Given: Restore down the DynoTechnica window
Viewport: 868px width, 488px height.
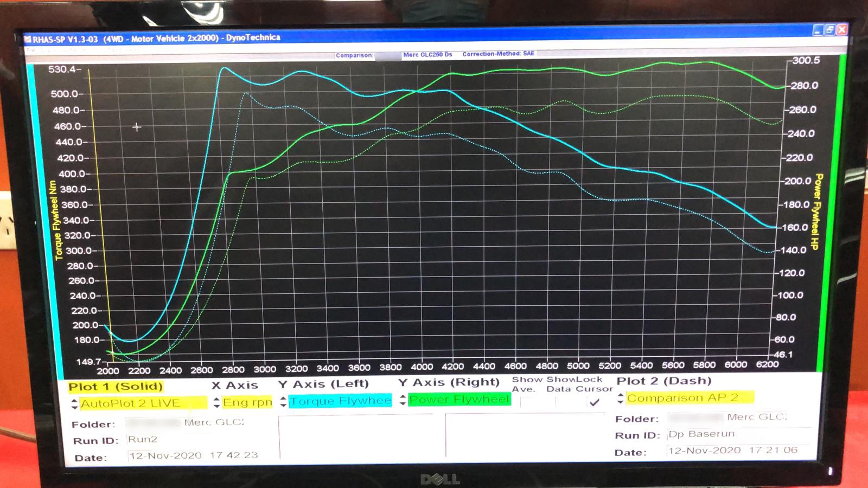Looking at the screenshot, I should (829, 30).
